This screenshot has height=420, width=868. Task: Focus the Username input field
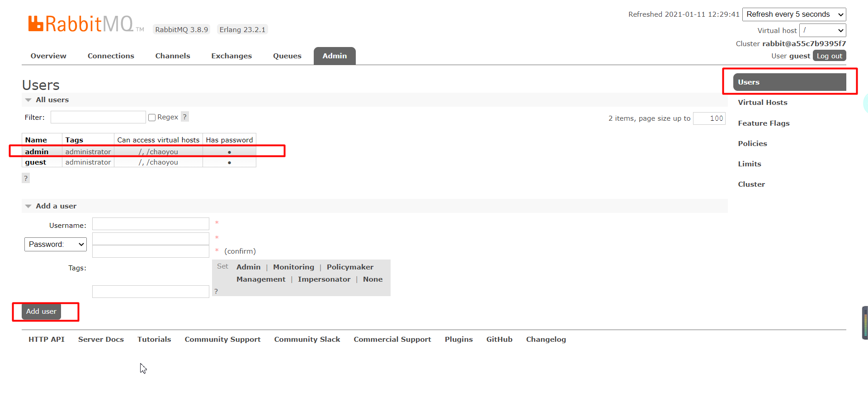point(151,224)
